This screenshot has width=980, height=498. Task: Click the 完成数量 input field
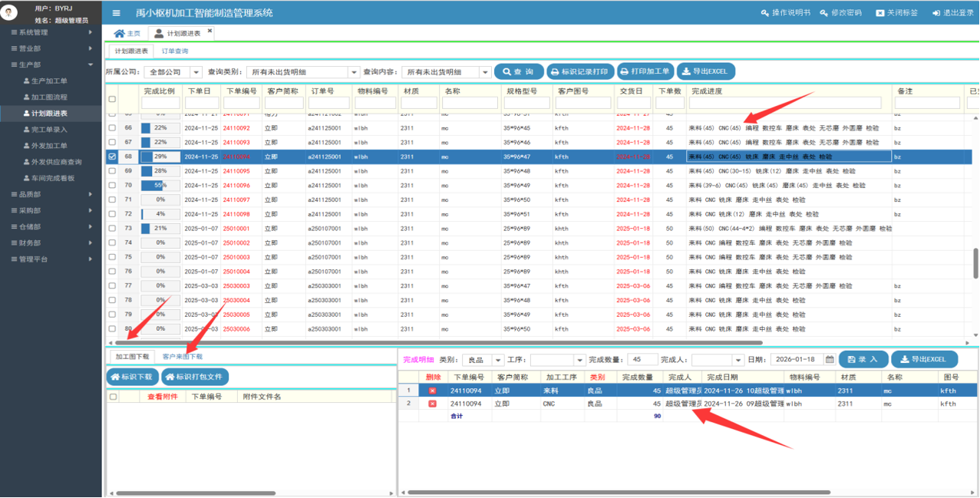(x=642, y=359)
